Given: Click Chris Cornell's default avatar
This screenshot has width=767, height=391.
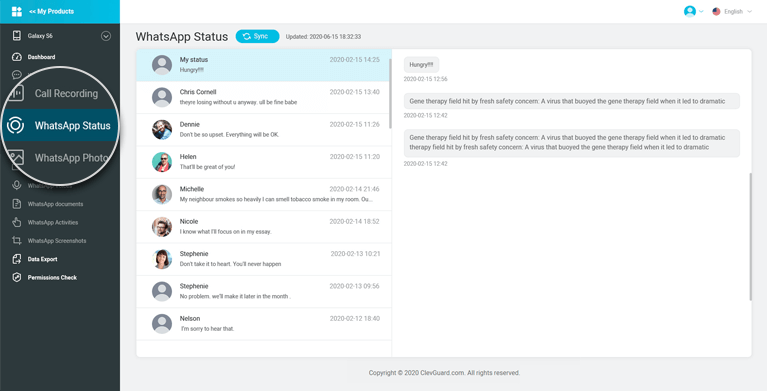Looking at the screenshot, I should 162,97.
